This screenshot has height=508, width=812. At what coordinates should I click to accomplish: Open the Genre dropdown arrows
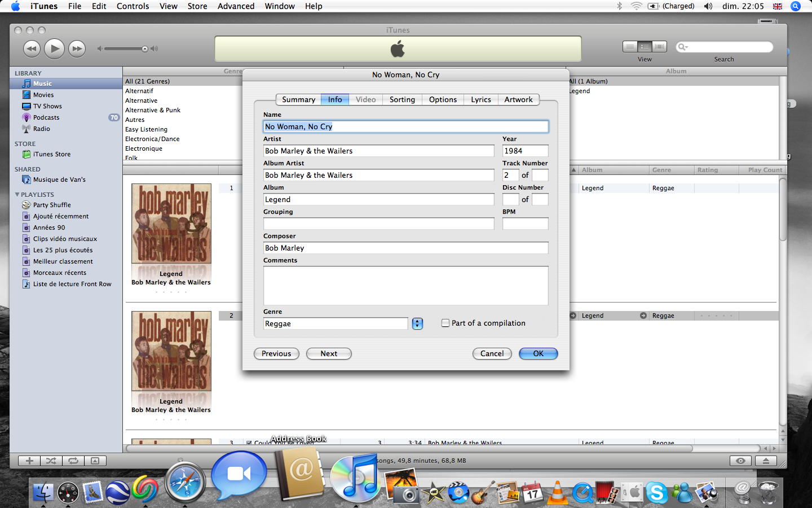tap(417, 323)
